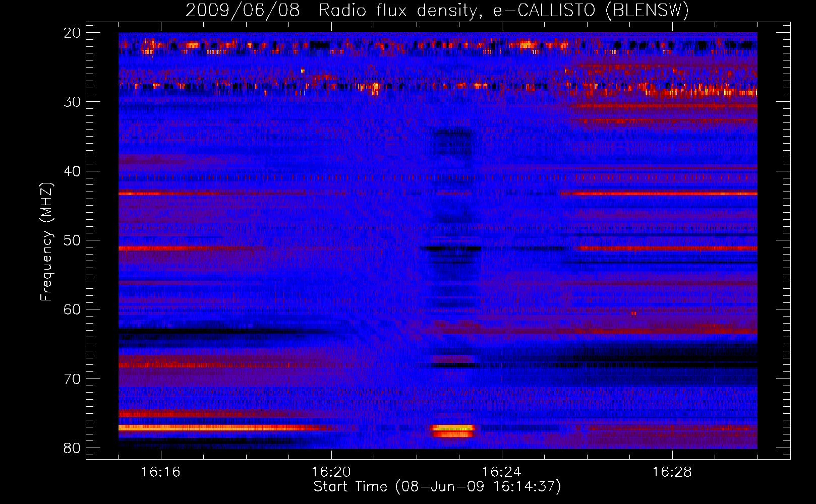816x504 pixels.
Task: Click the '16:16' time tick label
Action: point(161,472)
